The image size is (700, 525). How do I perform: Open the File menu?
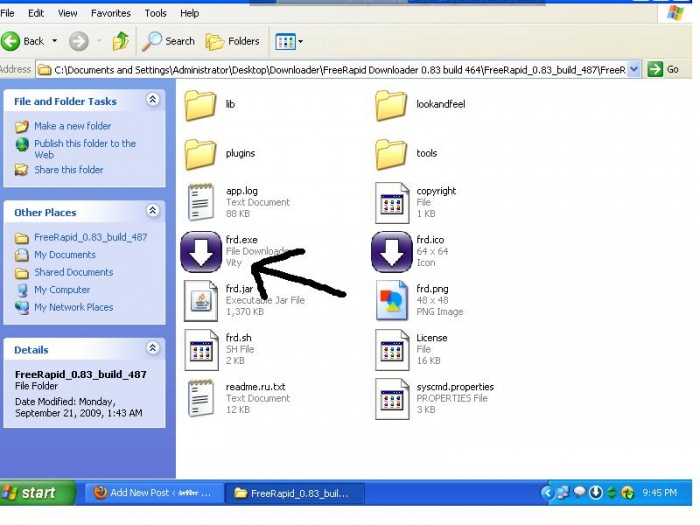tap(7, 13)
